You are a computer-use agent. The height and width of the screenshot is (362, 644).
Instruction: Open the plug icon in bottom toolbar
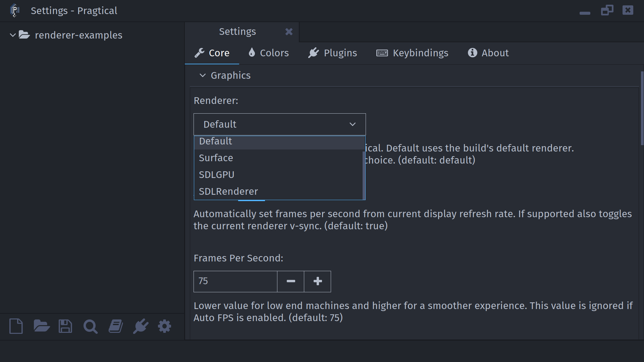[141, 326]
